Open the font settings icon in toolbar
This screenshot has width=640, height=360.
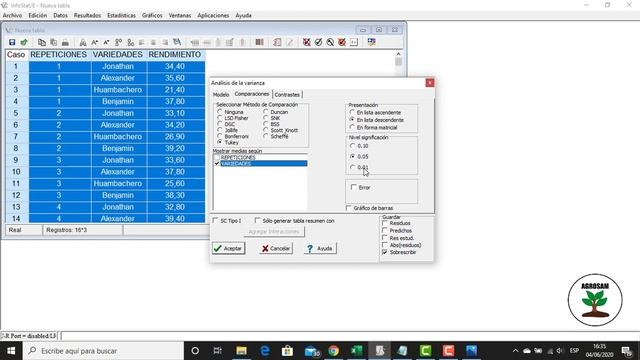pyautogui.click(x=83, y=42)
